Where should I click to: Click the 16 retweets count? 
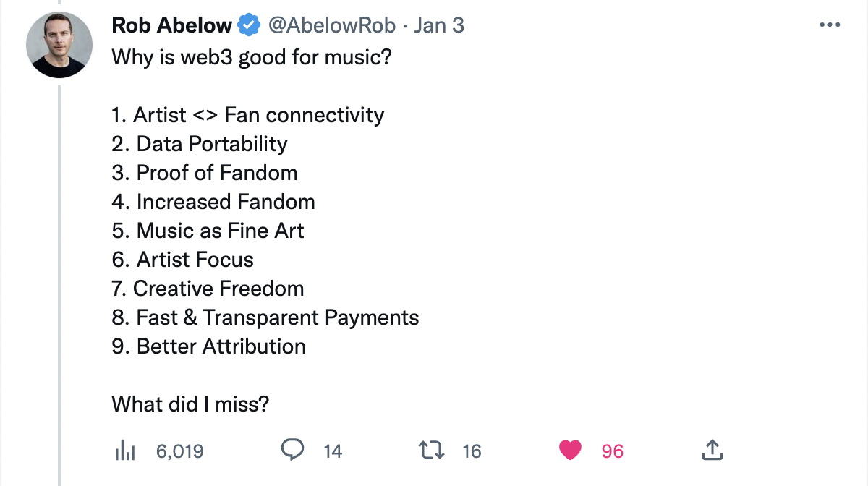click(x=472, y=451)
